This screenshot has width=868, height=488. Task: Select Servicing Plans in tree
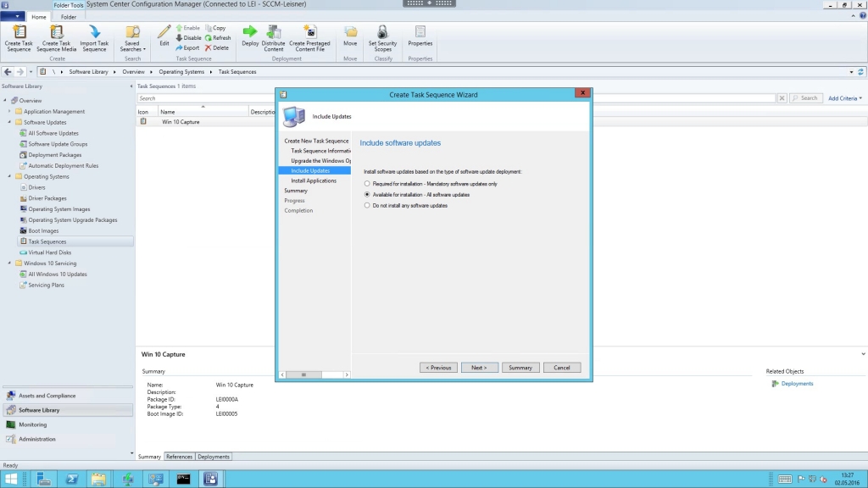[x=46, y=285]
